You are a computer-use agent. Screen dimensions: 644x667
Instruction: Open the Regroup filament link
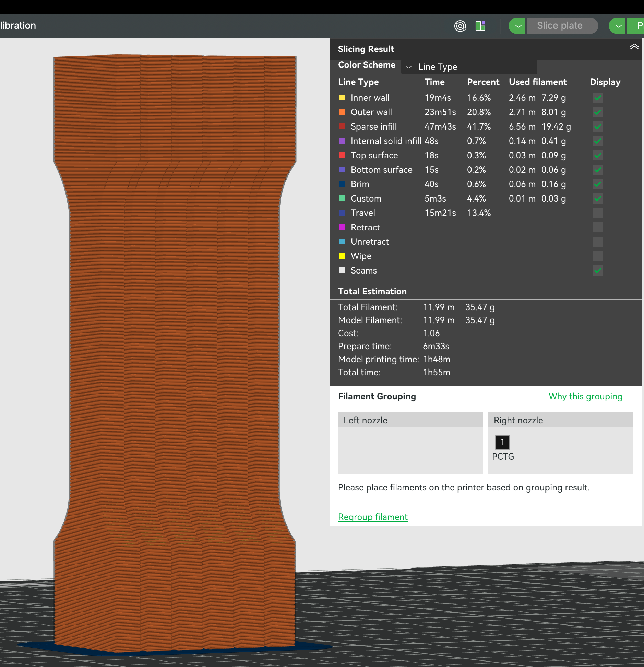click(x=373, y=517)
